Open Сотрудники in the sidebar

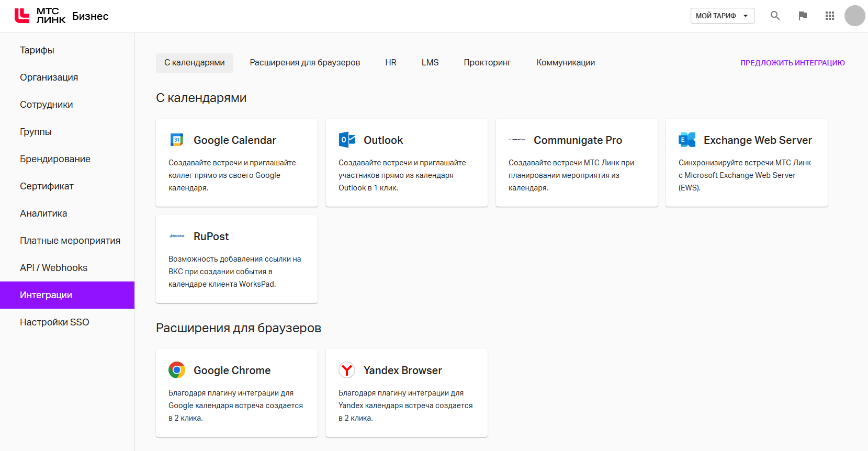(47, 105)
